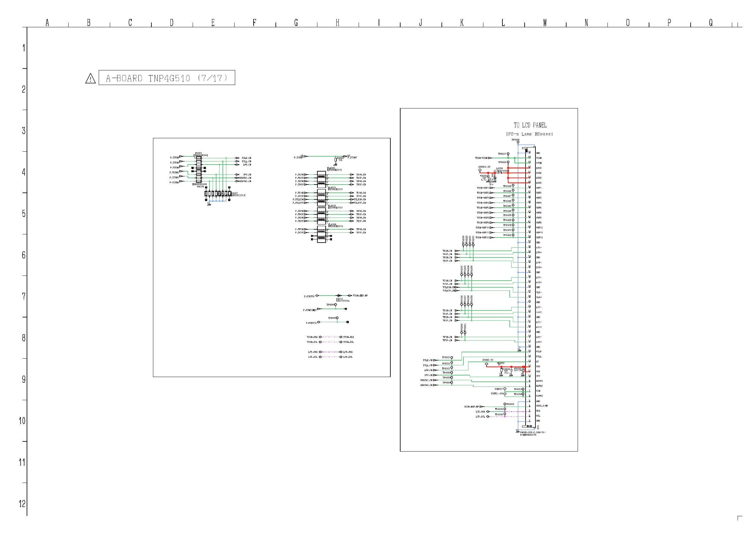The height and width of the screenshot is (534, 756).
Task: Click the FL4000 filter block symbol
Action: point(322,179)
